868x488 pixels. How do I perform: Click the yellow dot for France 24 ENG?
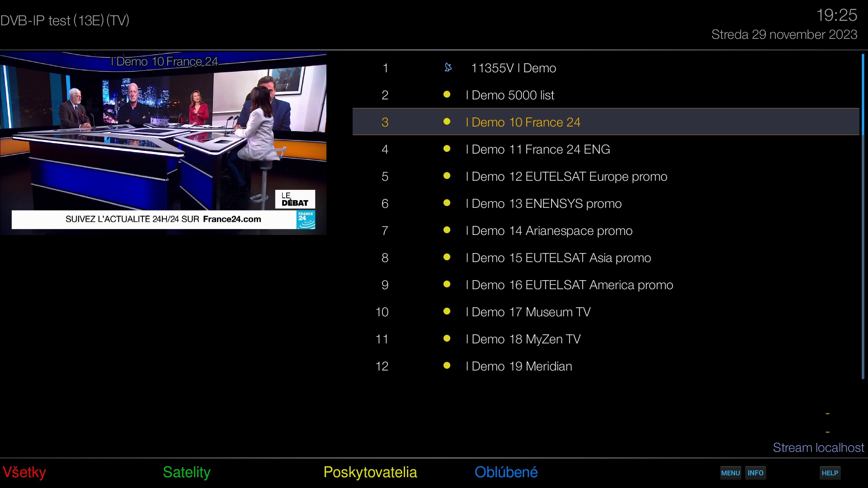point(447,149)
